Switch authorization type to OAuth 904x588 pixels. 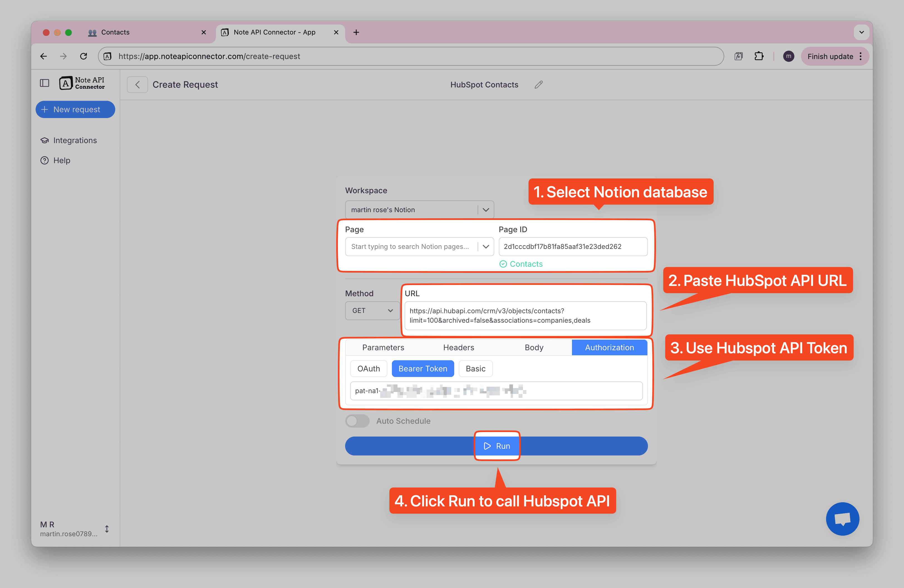pos(368,368)
